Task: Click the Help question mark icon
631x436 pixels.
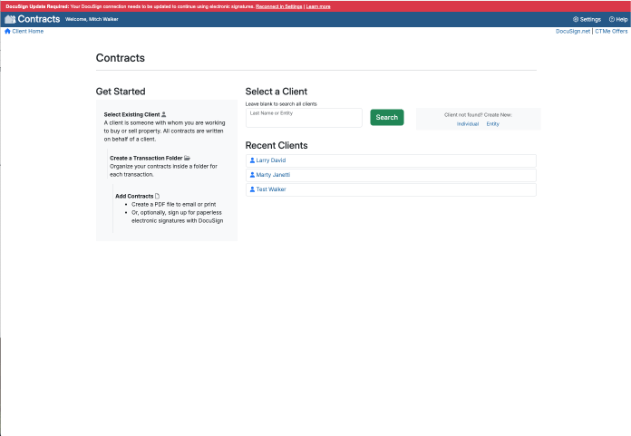Action: tap(611, 19)
